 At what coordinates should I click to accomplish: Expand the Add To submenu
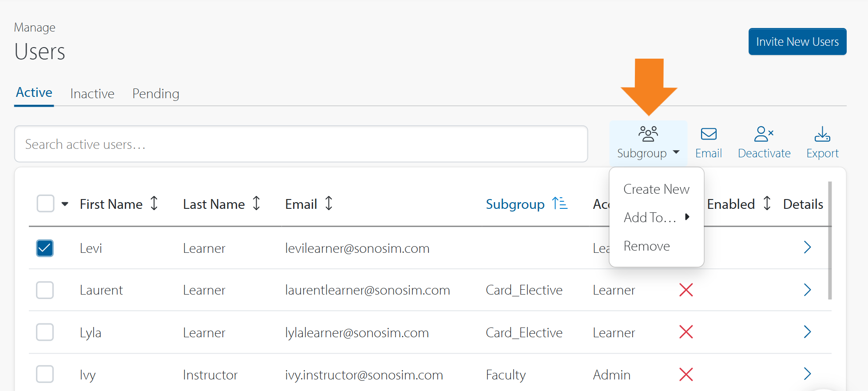[x=656, y=217]
